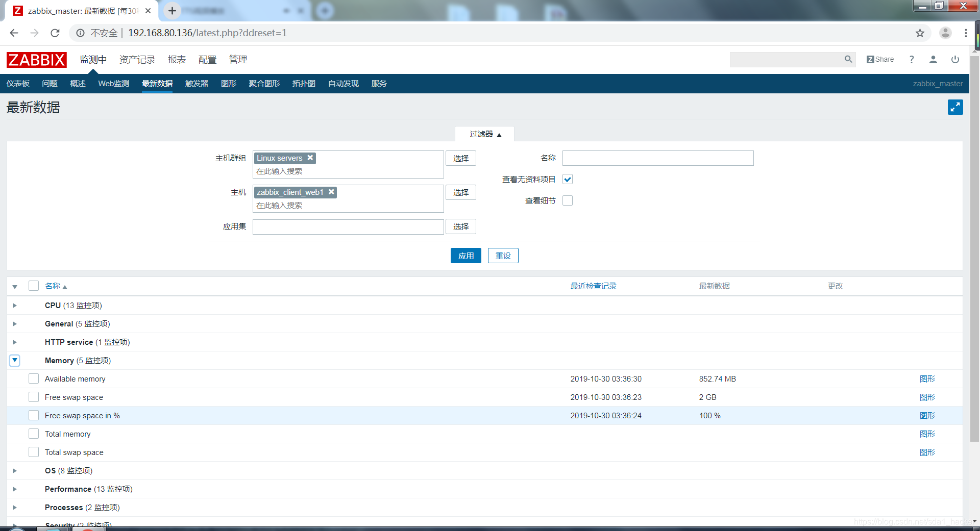This screenshot has height=531, width=980.
Task: Enable the show details checkbox
Action: pyautogui.click(x=568, y=200)
